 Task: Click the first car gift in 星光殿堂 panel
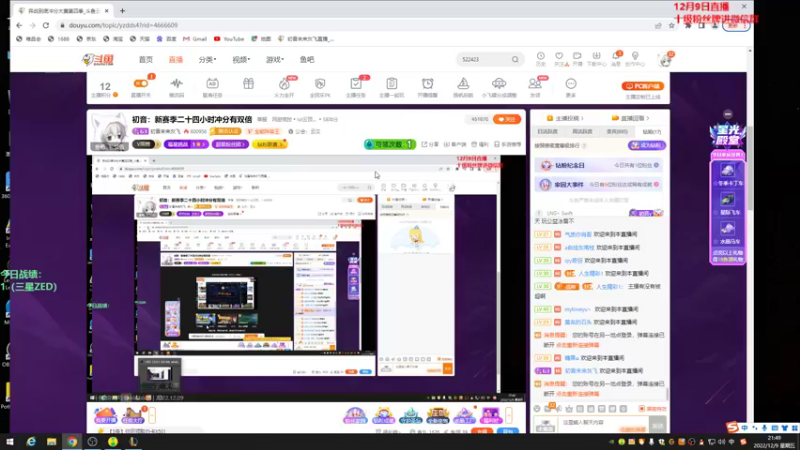[x=728, y=173]
